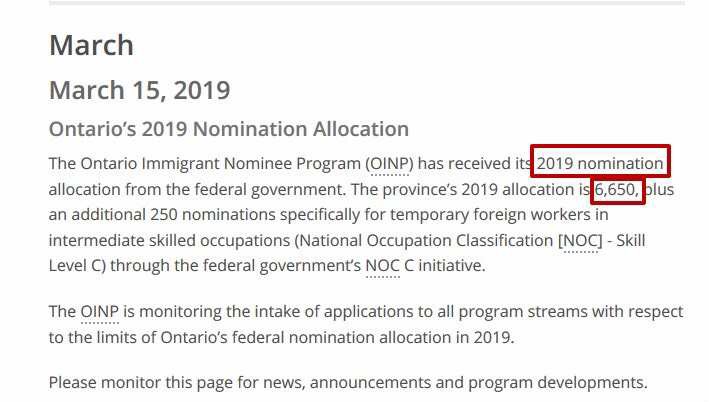Click the OINP abbreviation in parentheses
The image size is (709, 402).
coord(388,163)
